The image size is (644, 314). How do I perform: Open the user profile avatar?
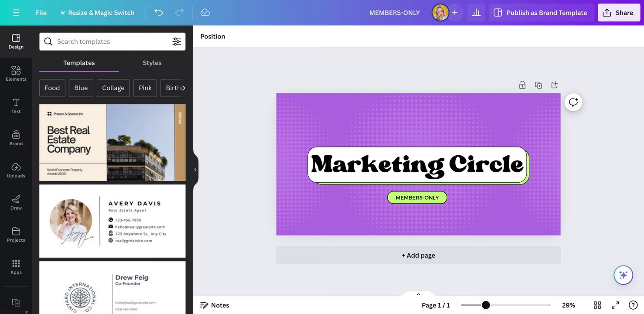click(x=440, y=13)
